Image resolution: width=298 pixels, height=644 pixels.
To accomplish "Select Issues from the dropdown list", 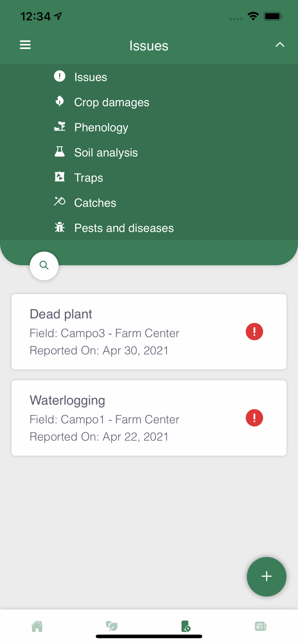I will (x=90, y=77).
